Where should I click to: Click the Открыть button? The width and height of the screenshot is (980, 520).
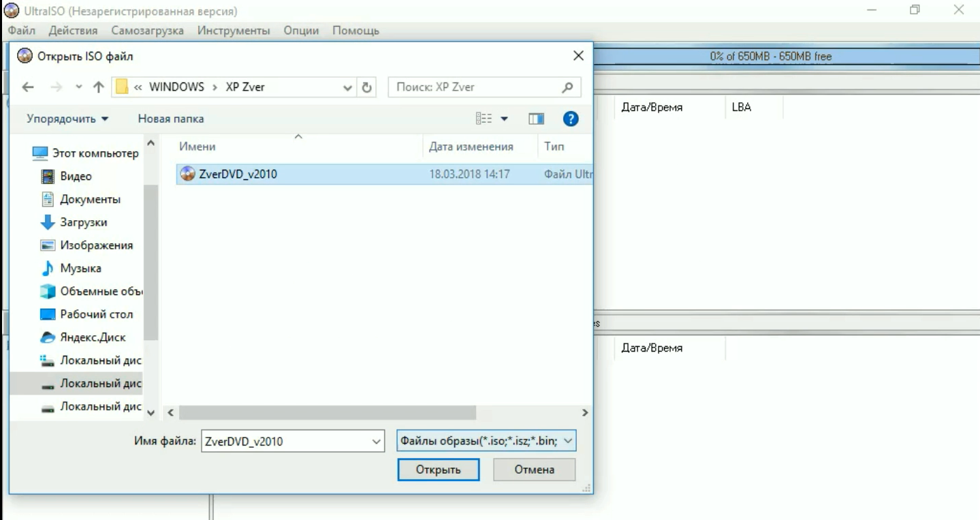click(439, 470)
